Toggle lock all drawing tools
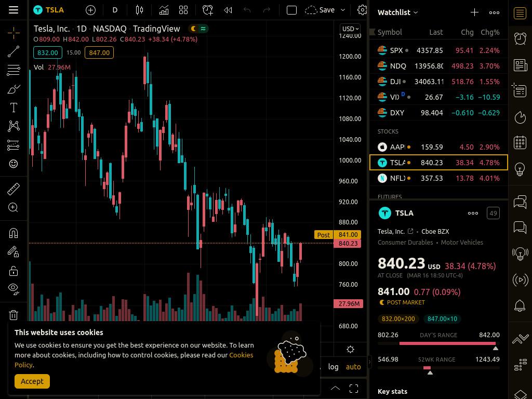Image resolution: width=532 pixels, height=399 pixels. (x=14, y=271)
